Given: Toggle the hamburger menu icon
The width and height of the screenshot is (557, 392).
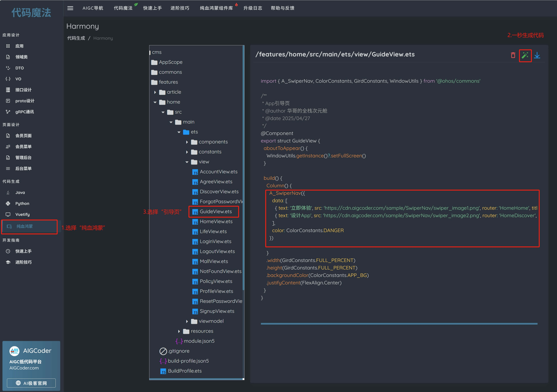Looking at the screenshot, I should (x=70, y=8).
